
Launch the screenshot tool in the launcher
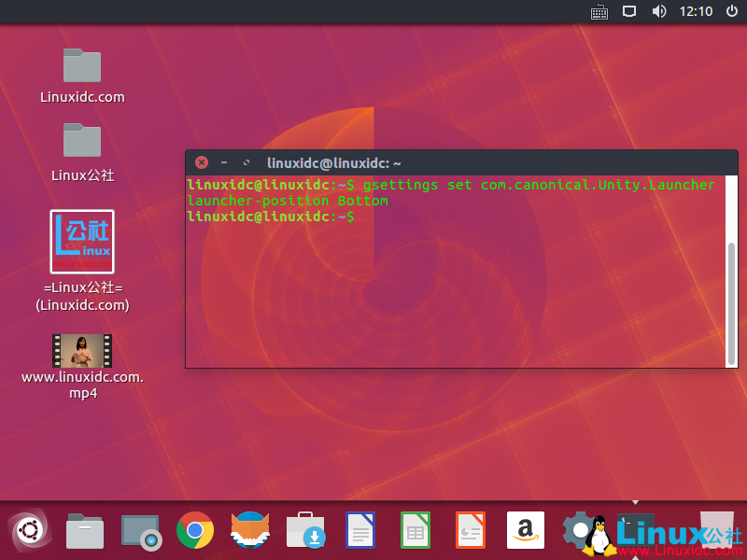(x=140, y=531)
